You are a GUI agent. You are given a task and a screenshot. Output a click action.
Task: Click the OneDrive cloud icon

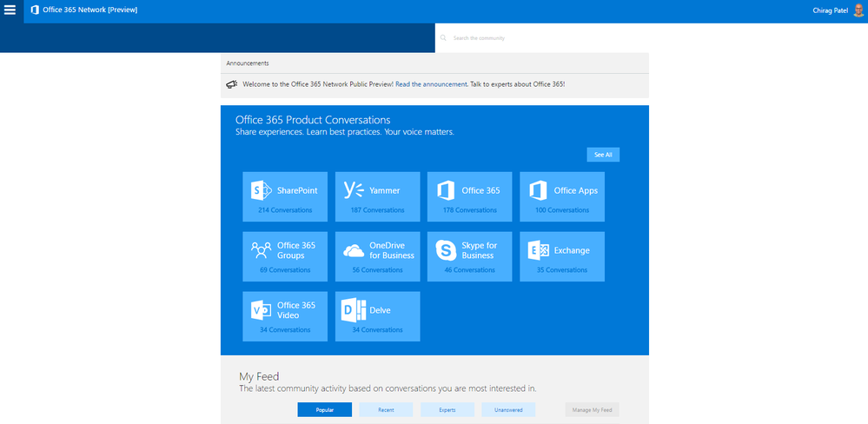tap(354, 250)
